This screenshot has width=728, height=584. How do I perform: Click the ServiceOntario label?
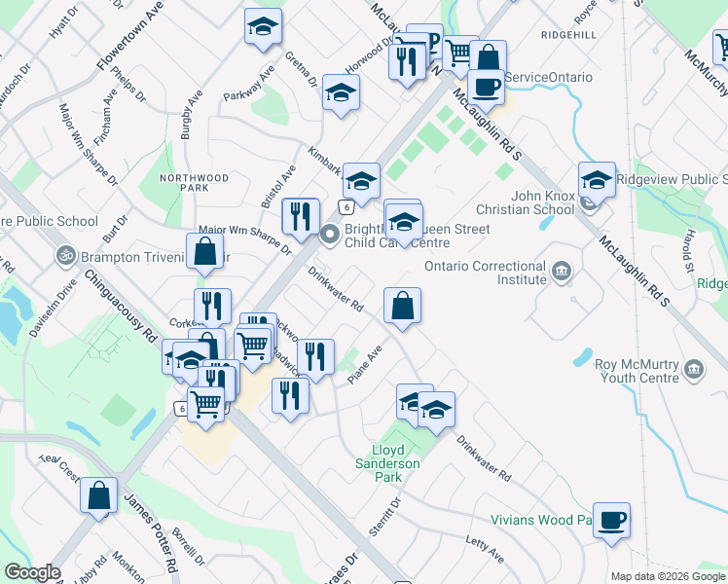point(548,77)
